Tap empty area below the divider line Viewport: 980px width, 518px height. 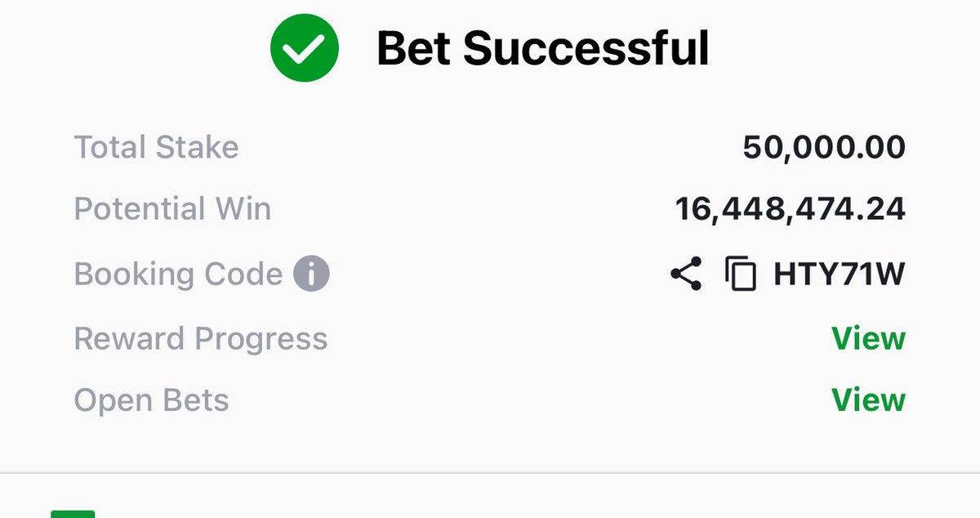point(531,497)
